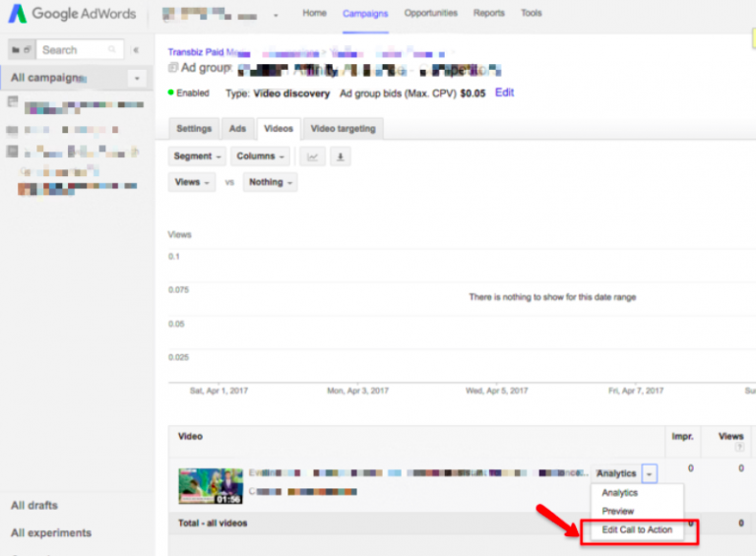Open the folder view icon beside Search
The image size is (756, 556).
[x=22, y=49]
